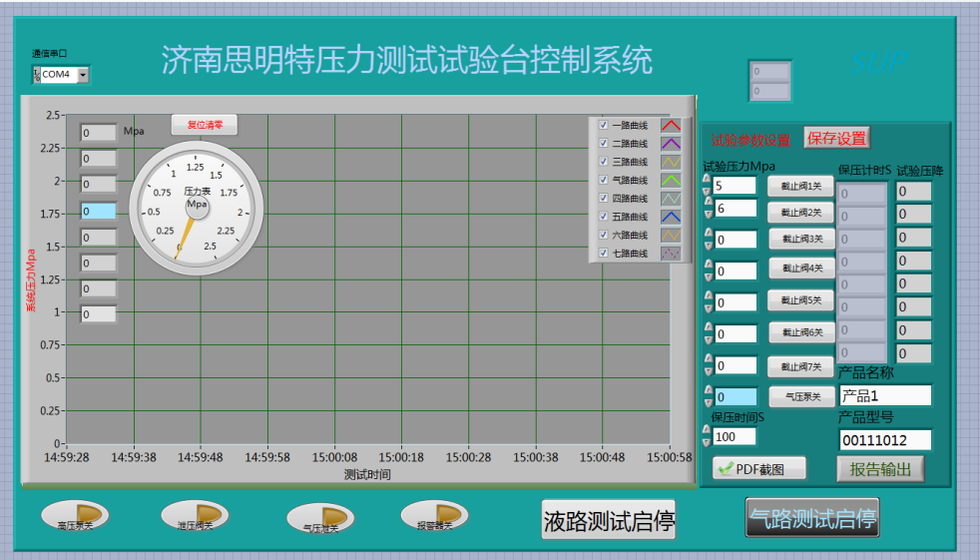
Task: Click the pressure gauge dial
Action: point(197,207)
